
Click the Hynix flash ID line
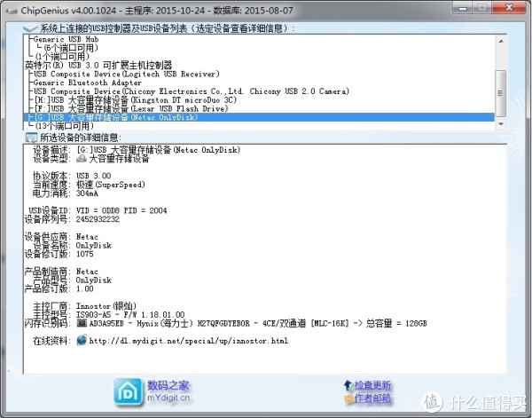[258, 323]
